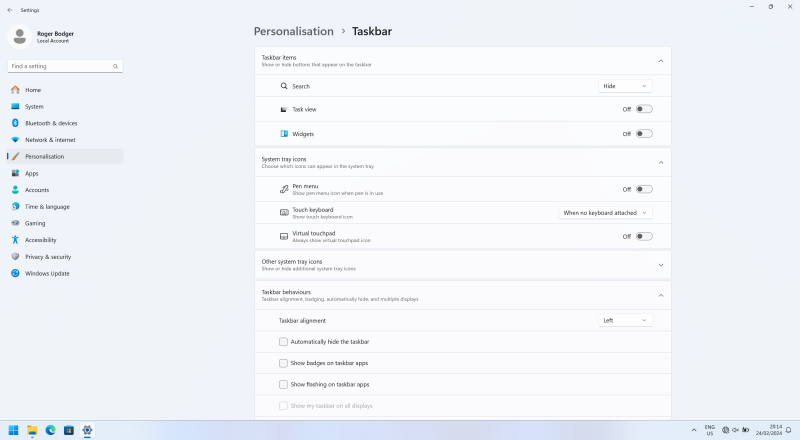Viewport: 800px width, 440px height.
Task: Open Privacy & security category
Action: click(x=65, y=257)
